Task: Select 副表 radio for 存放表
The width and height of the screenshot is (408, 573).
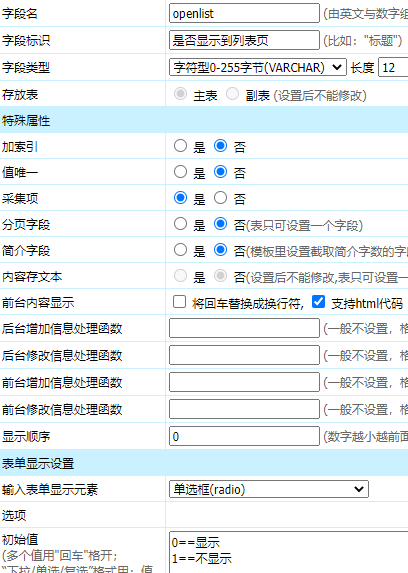Action: tap(233, 94)
